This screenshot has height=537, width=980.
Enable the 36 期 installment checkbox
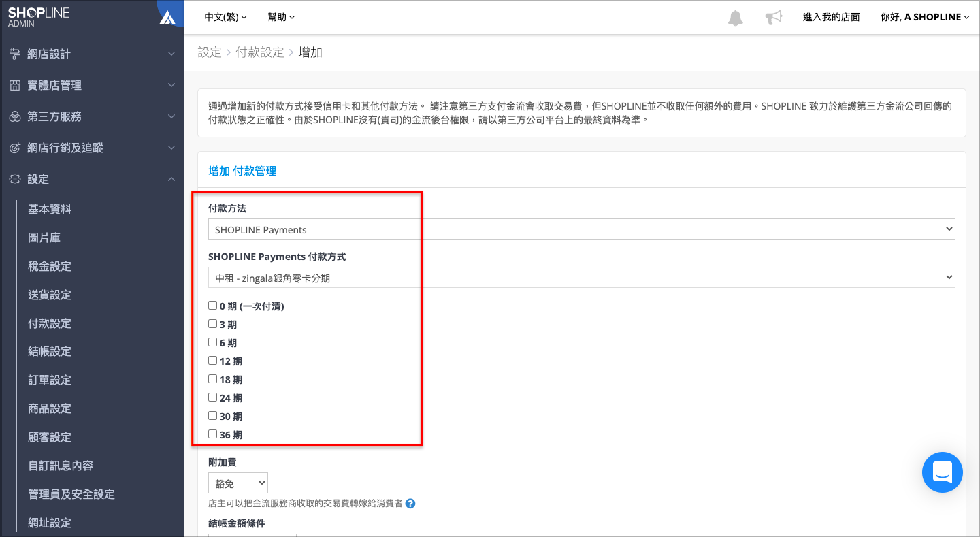tap(212, 434)
